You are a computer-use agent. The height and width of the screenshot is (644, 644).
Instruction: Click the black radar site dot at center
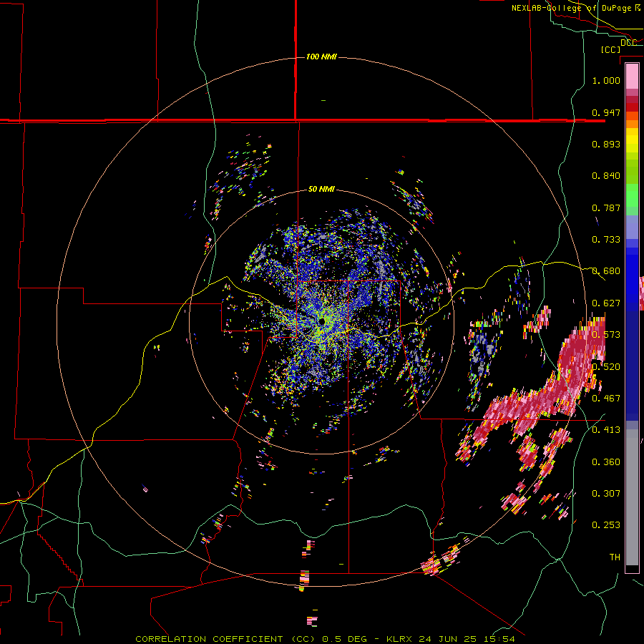tap(321, 321)
